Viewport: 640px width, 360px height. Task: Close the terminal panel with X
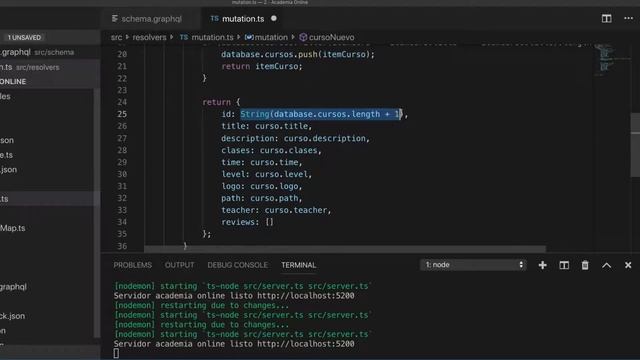click(628, 265)
